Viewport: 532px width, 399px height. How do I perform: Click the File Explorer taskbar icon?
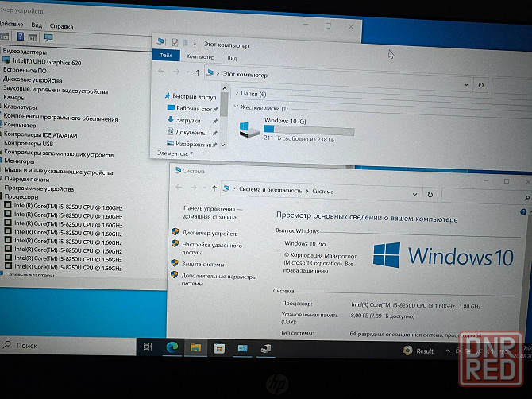[x=195, y=347]
